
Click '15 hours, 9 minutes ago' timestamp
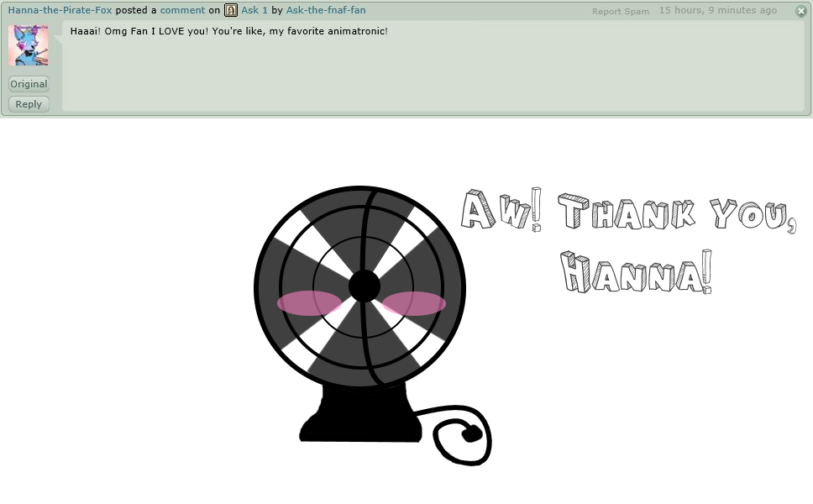pos(717,10)
